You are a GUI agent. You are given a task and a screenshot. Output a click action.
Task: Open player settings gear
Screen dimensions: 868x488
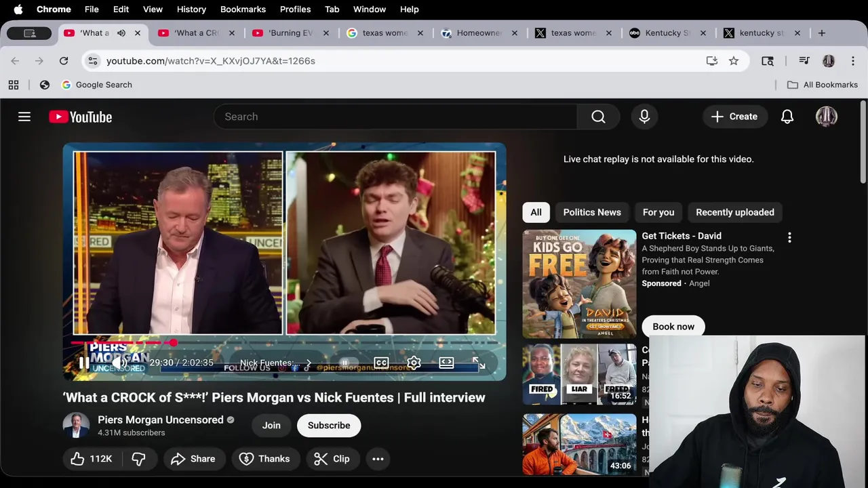pyautogui.click(x=414, y=363)
